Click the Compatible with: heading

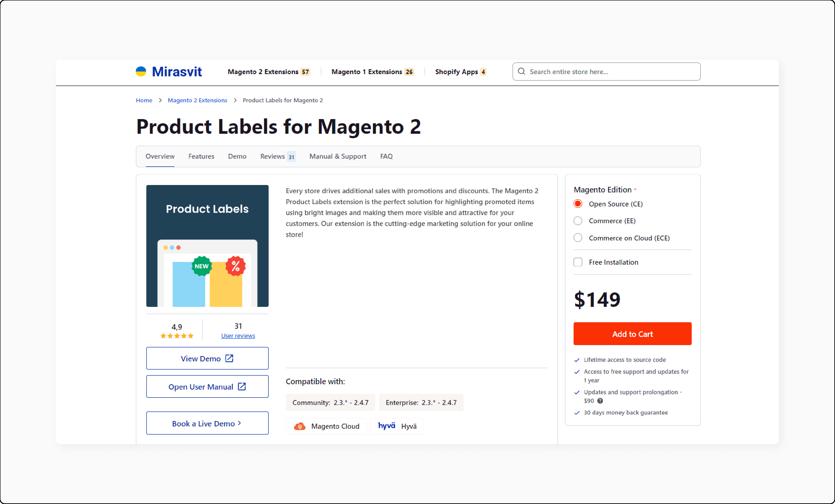click(x=315, y=381)
